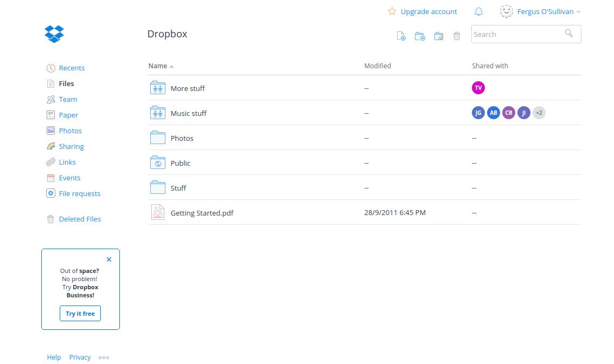
Task: Click the TV member avatar
Action: [478, 88]
